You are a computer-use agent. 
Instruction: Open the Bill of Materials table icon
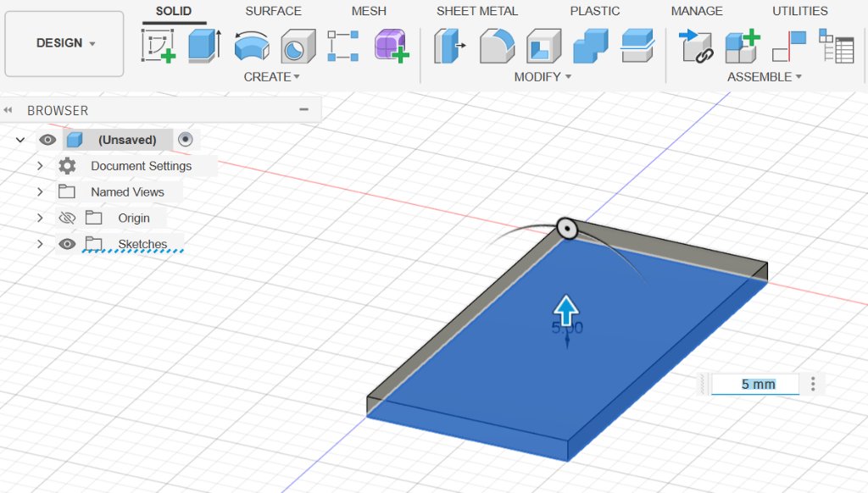(x=836, y=46)
